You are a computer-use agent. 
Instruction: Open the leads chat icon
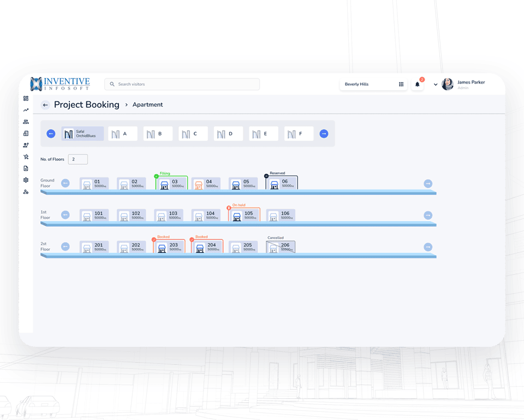coord(26,145)
